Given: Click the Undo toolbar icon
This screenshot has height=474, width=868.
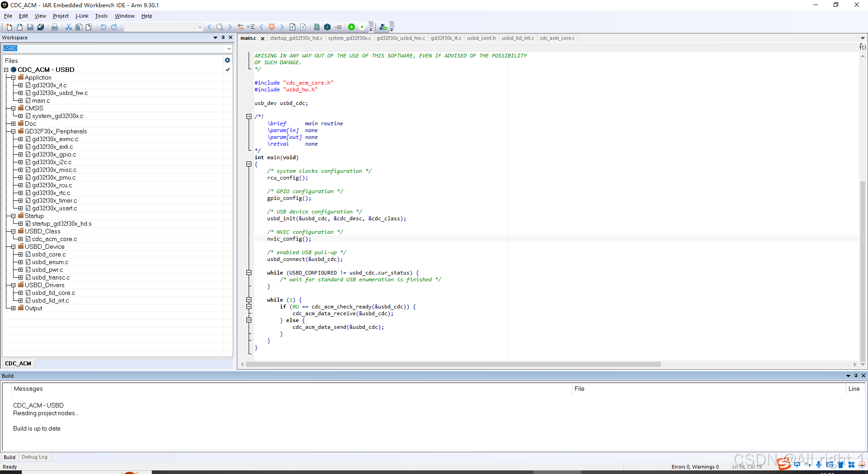Looking at the screenshot, I should (104, 27).
